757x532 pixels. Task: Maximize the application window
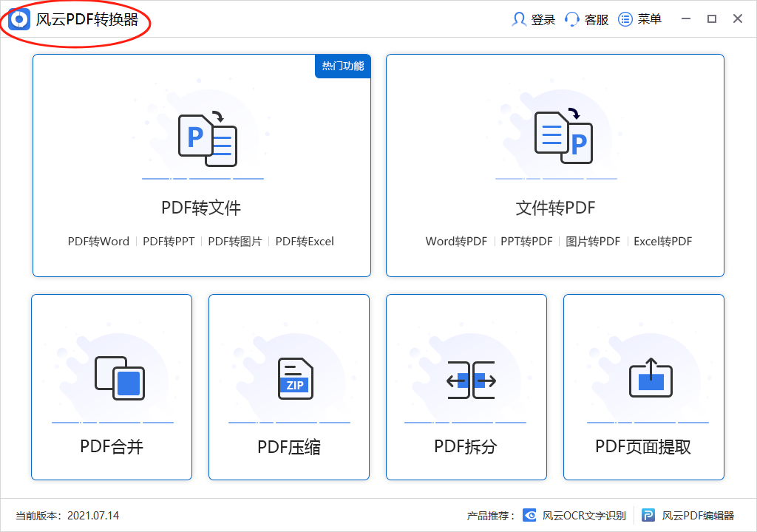tap(712, 18)
